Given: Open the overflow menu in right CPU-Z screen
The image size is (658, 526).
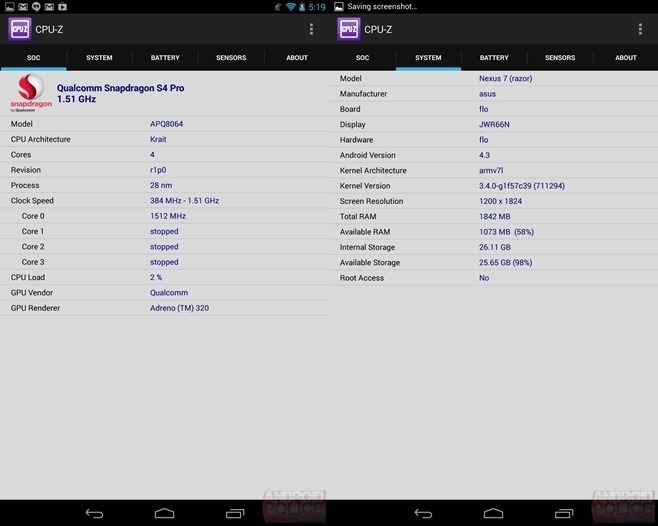Looking at the screenshot, I should point(640,29).
